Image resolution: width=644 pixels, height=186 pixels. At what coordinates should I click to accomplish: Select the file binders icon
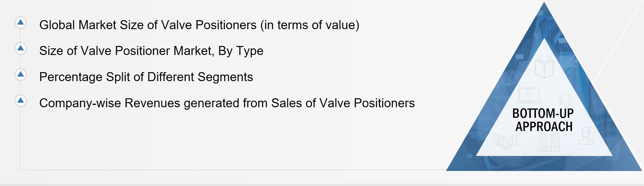(550, 142)
